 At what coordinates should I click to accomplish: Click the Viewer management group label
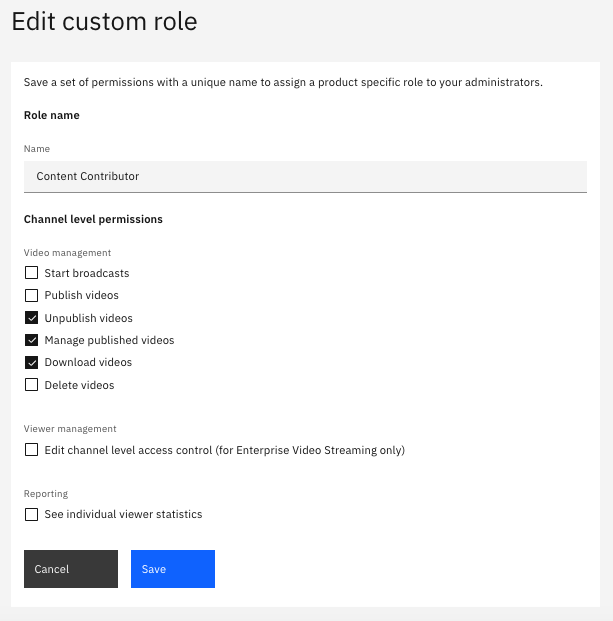click(70, 429)
